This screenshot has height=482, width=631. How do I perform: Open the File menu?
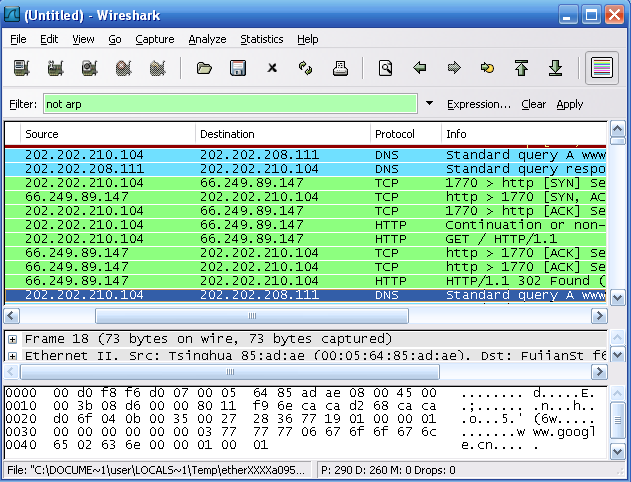(18, 39)
